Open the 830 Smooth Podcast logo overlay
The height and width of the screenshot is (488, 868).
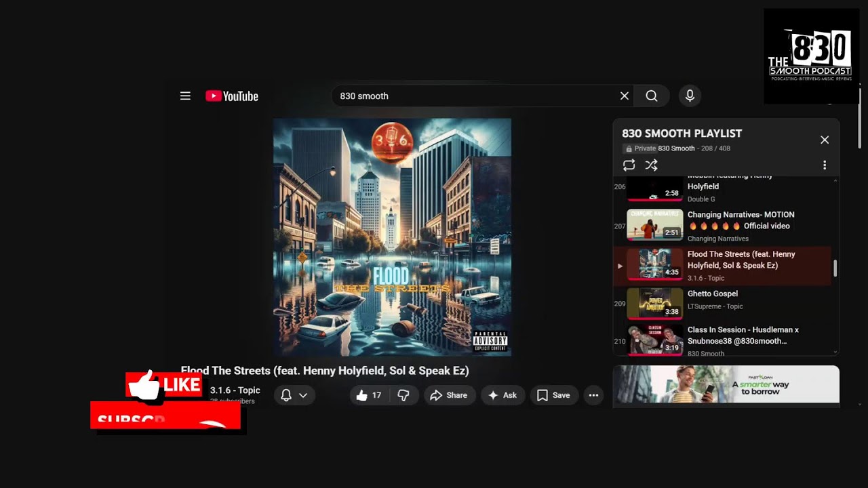tap(811, 56)
